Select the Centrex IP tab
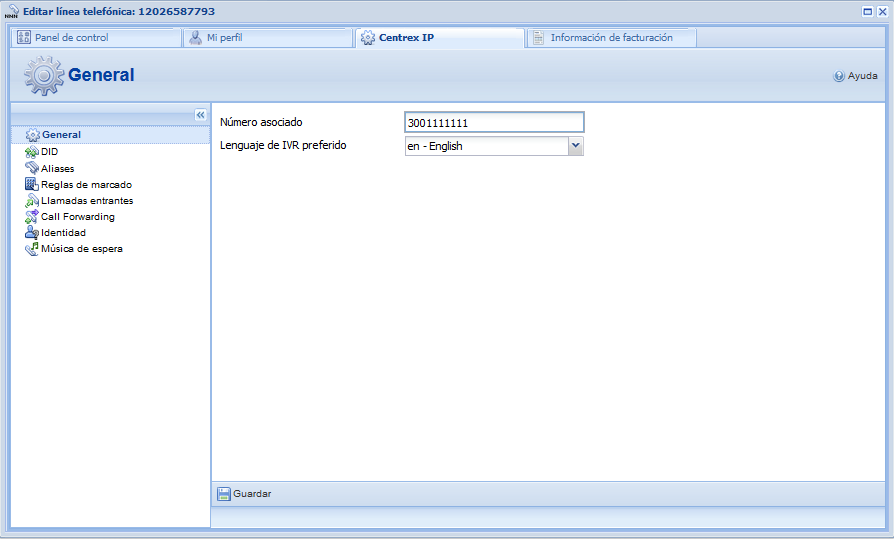 point(440,38)
